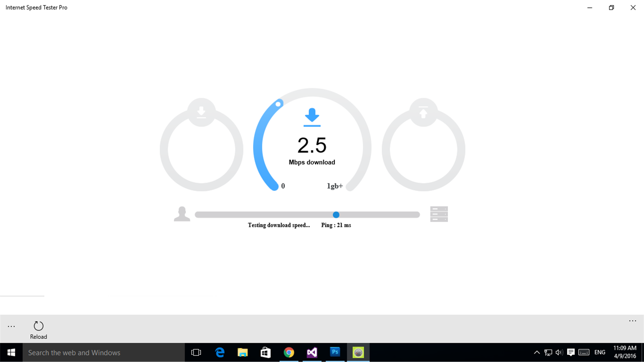Click the server icon beside the progress bar

click(x=438, y=213)
